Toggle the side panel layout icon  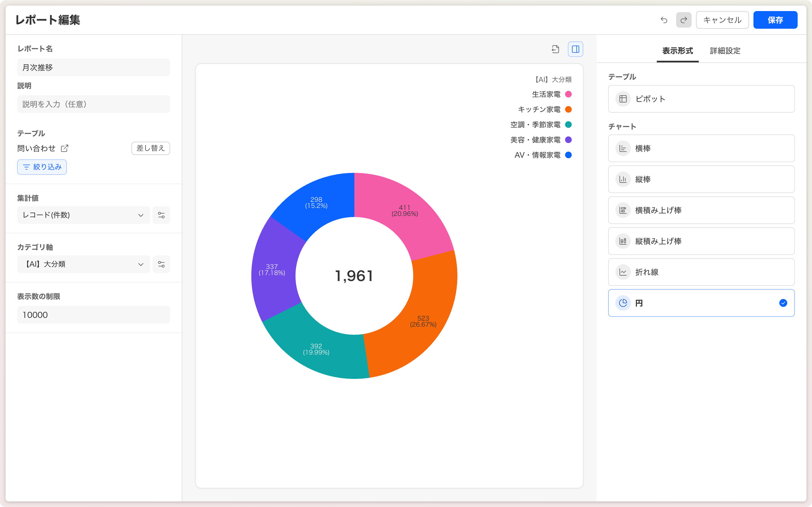tap(575, 49)
